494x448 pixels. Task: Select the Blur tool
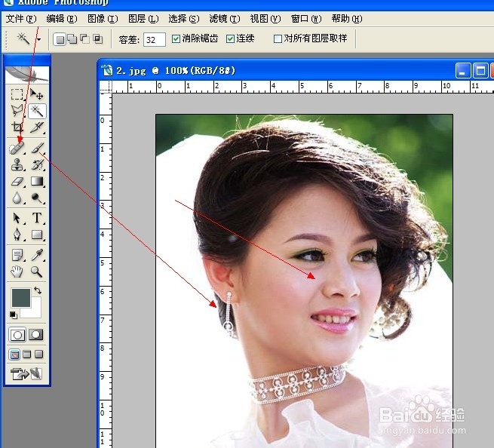[x=17, y=198]
